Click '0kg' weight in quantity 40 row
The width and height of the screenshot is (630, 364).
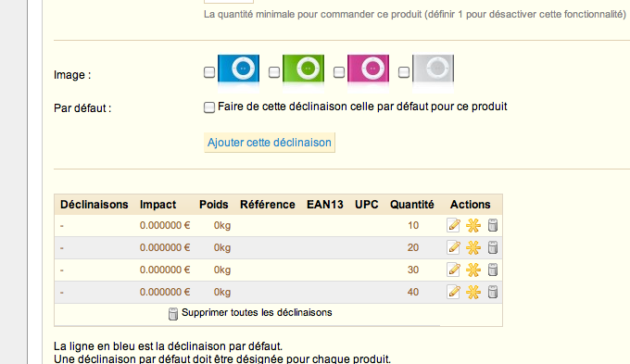click(222, 292)
